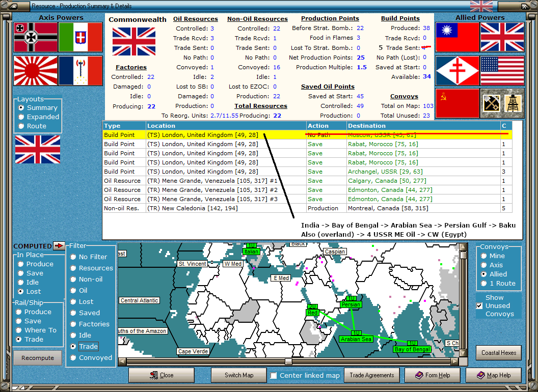Choose the No Filter radio option
The height and width of the screenshot is (392, 538).
(x=89, y=257)
